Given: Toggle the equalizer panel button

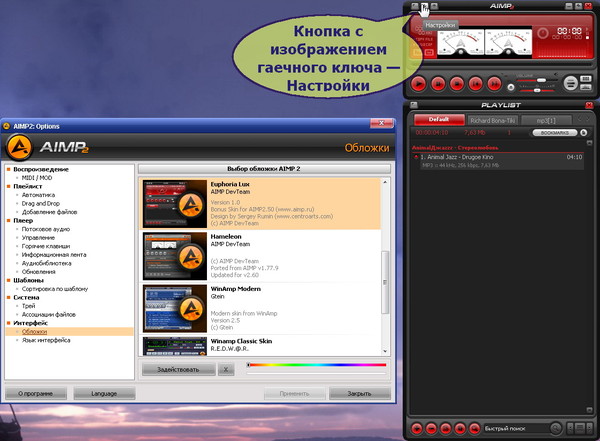Looking at the screenshot, I should tap(586, 79).
